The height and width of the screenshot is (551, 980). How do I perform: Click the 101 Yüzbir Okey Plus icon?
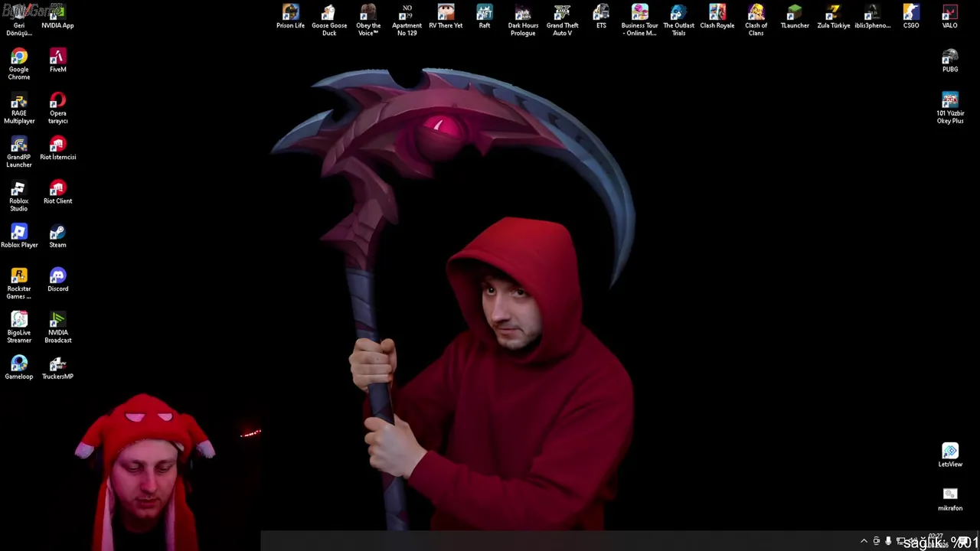pos(950,108)
